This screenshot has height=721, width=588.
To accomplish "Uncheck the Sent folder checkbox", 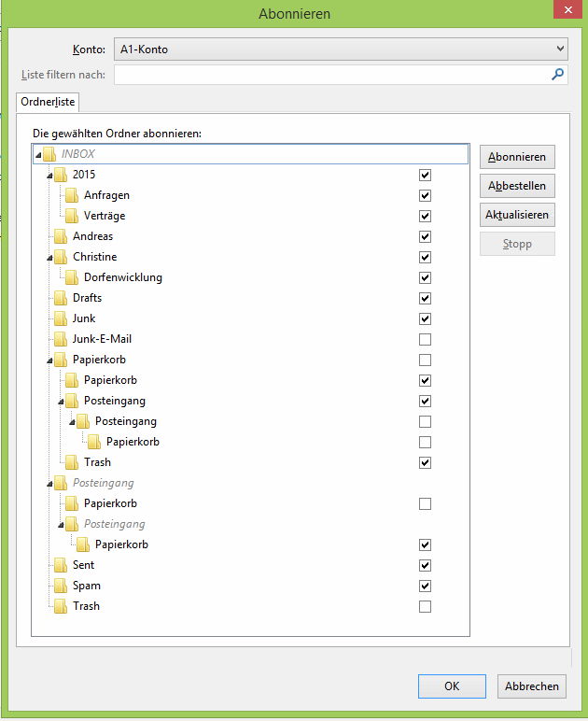I will tap(425, 566).
